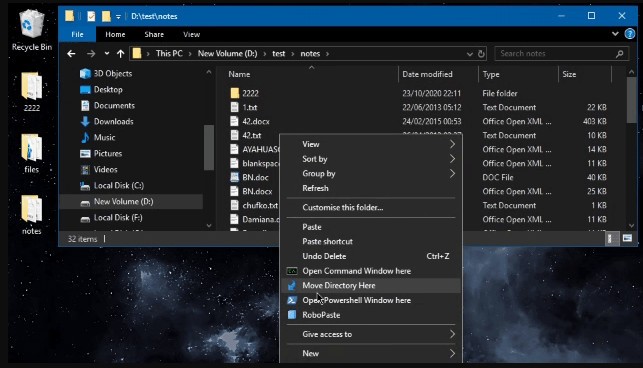Select the 2222 folder icon in file list
Viewport: 643px width, 368px height.
(235, 93)
